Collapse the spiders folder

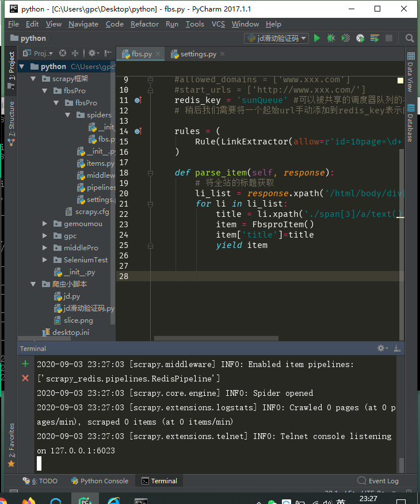point(68,114)
